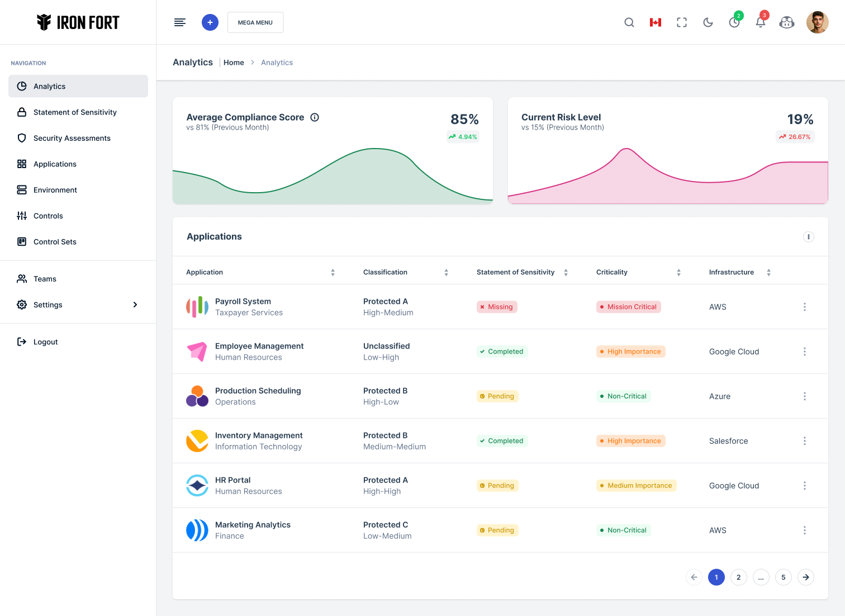Open row options for Payroll System
This screenshot has height=616, width=845.
click(805, 307)
